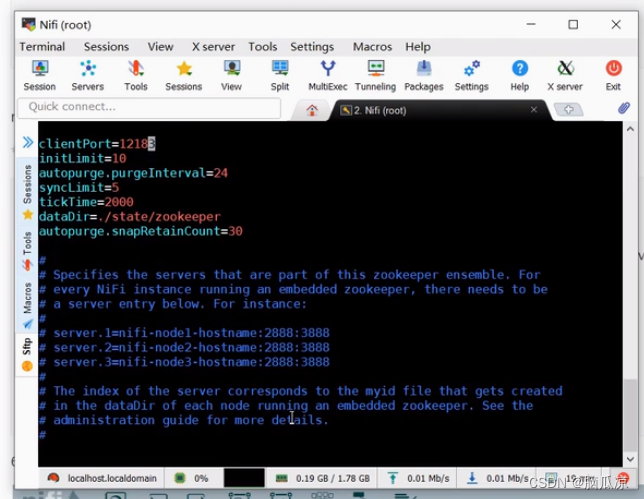The width and height of the screenshot is (644, 499).
Task: Open the Settings gears toolbar icon
Action: coord(472,76)
